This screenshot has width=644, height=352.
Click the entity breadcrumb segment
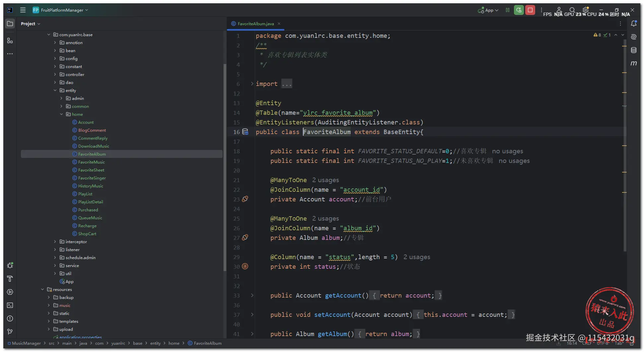coord(155,343)
